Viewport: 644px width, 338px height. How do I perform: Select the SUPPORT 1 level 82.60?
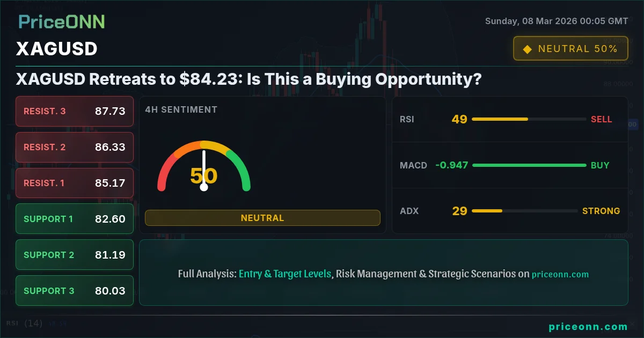tap(75, 219)
